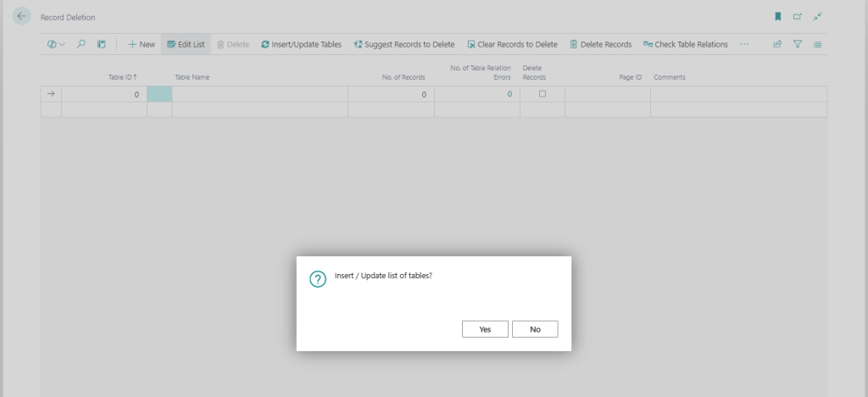
Task: Open the search magnifier icon
Action: tap(81, 44)
